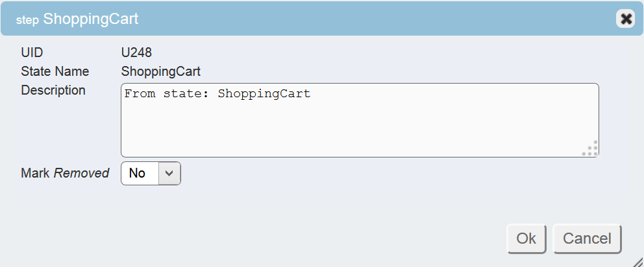Close the step ShoppingCart dialog

click(x=625, y=19)
